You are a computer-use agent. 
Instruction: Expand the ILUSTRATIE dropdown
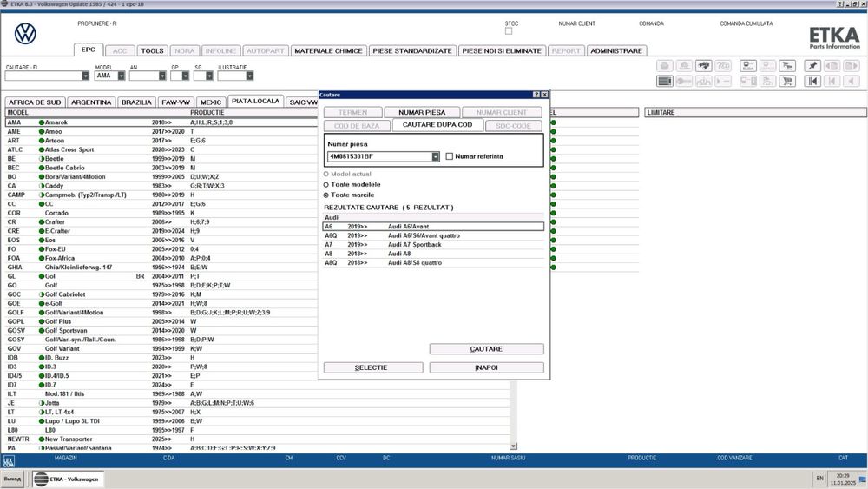click(x=250, y=76)
